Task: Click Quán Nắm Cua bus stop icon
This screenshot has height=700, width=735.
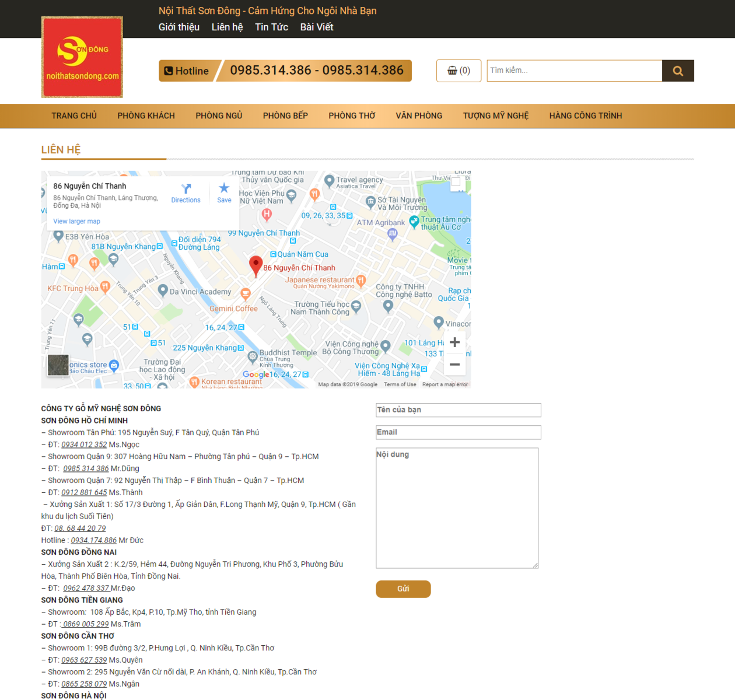Action: (x=273, y=254)
